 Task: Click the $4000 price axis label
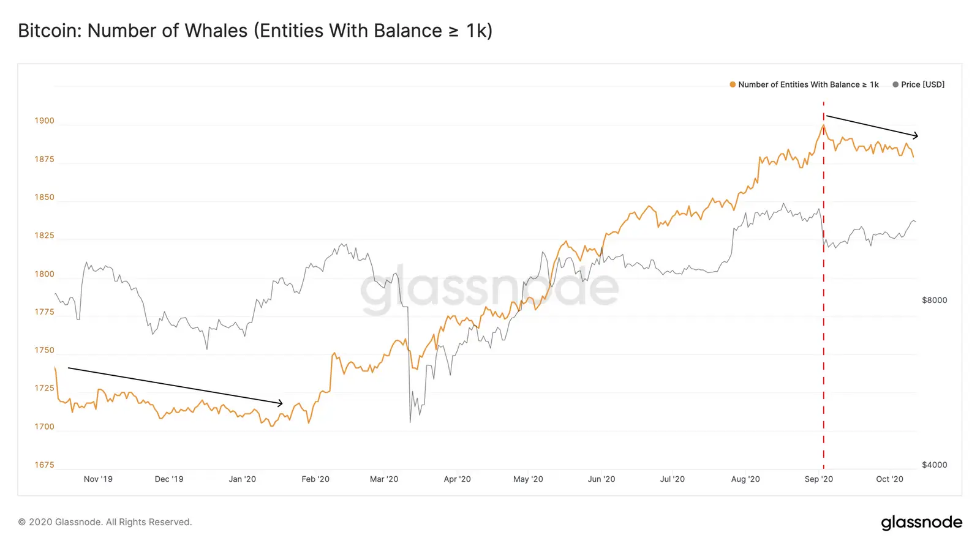click(x=934, y=465)
